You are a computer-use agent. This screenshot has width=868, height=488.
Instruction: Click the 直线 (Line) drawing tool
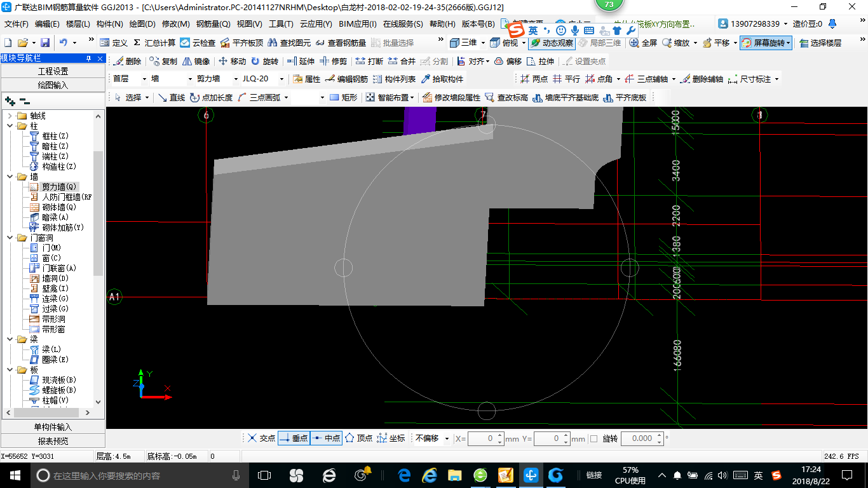(171, 97)
